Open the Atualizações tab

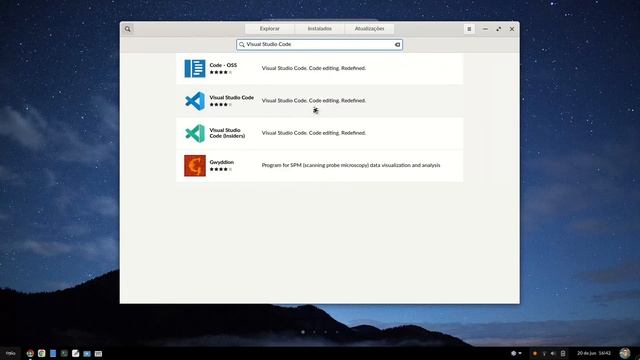(x=369, y=29)
